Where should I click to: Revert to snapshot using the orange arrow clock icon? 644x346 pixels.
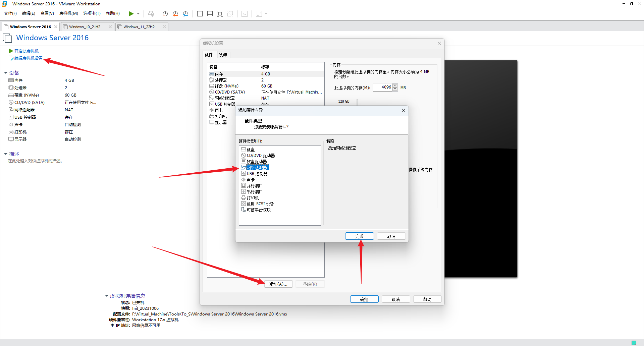[175, 14]
